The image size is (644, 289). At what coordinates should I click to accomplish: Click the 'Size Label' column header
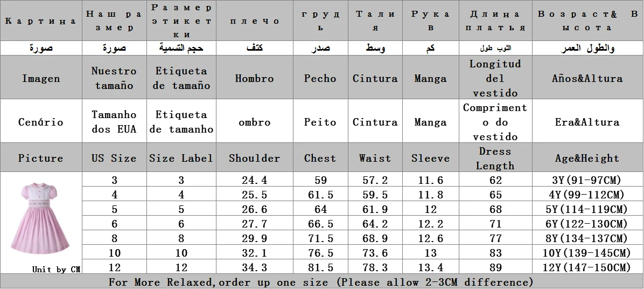tap(181, 158)
